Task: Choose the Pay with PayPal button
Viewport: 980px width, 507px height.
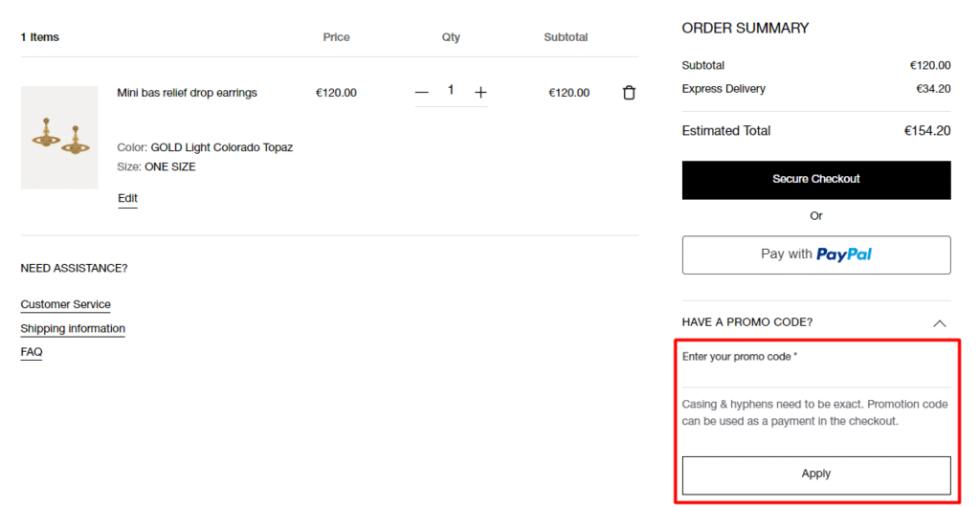Action: coord(815,254)
